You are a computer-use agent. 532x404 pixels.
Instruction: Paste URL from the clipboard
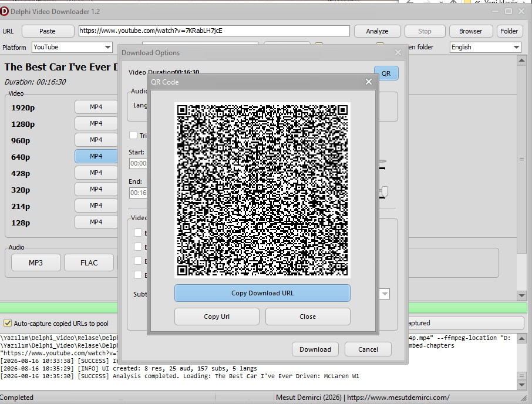pyautogui.click(x=48, y=31)
